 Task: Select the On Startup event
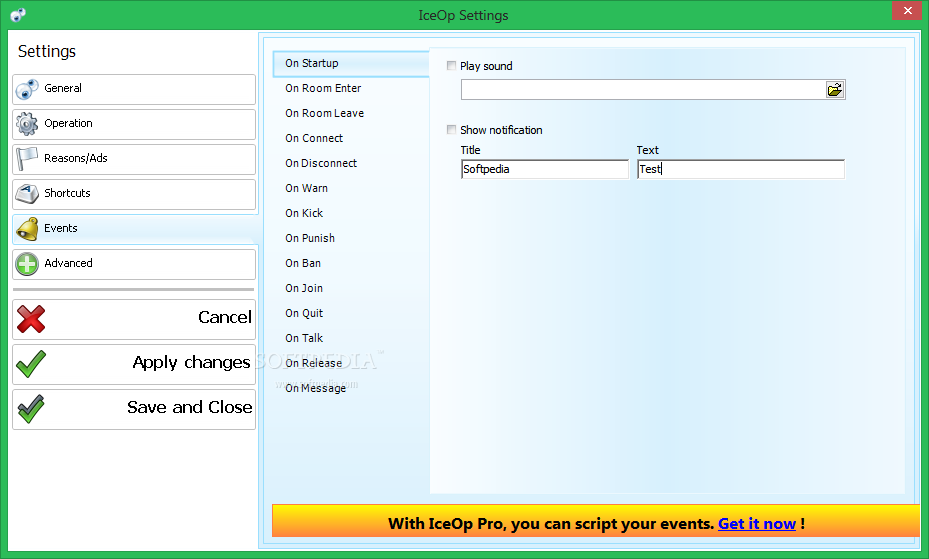pos(351,63)
